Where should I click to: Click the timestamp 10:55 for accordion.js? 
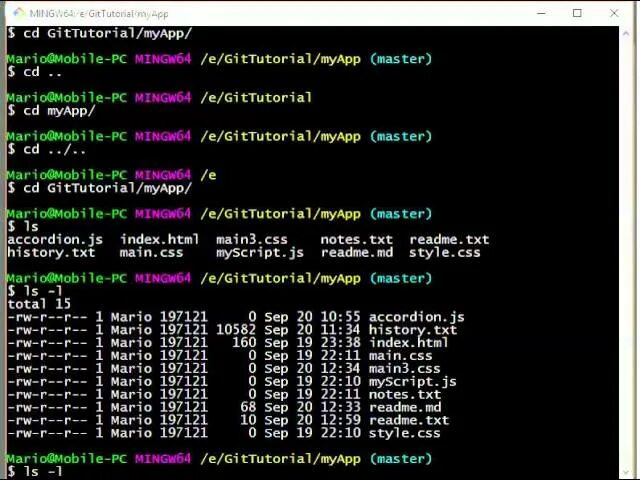(x=340, y=317)
